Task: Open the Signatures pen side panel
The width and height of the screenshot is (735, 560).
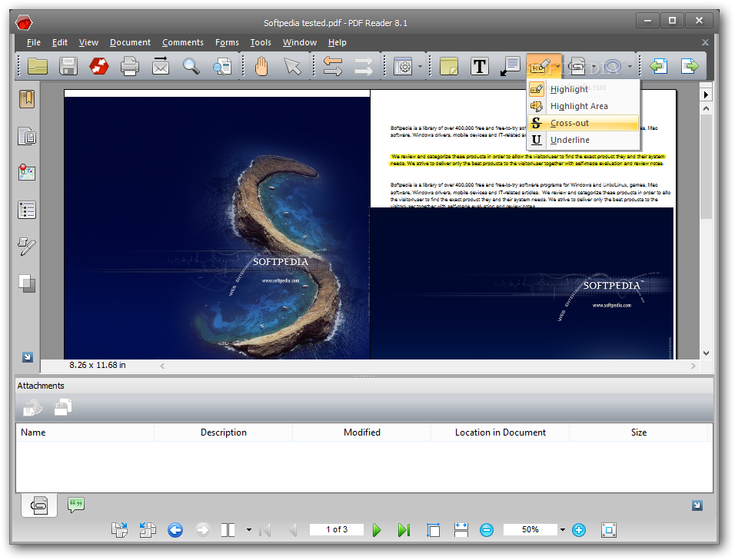Action: [x=27, y=247]
